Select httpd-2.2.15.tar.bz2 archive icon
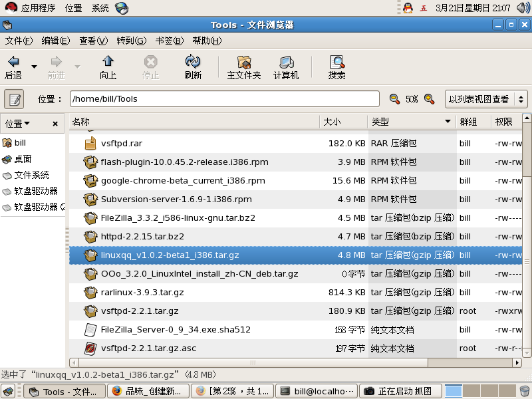Viewport: 532px width, 399px height. [x=90, y=237]
